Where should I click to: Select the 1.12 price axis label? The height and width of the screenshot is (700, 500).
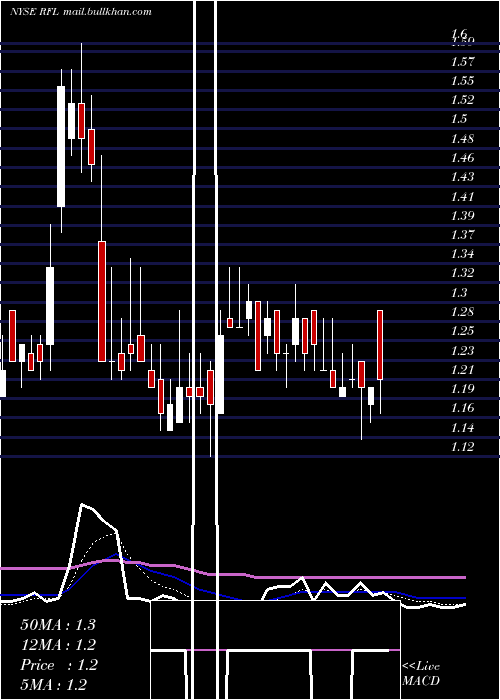pyautogui.click(x=462, y=447)
